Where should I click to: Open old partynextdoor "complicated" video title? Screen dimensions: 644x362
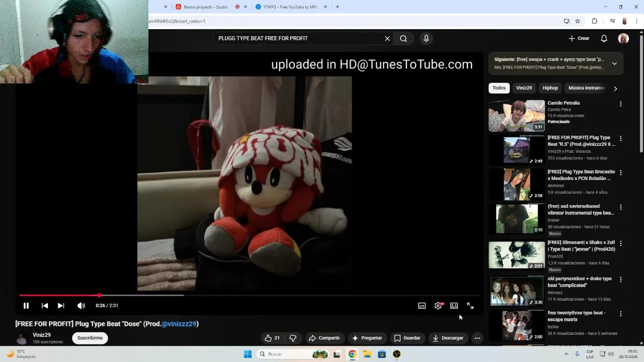pos(580,282)
